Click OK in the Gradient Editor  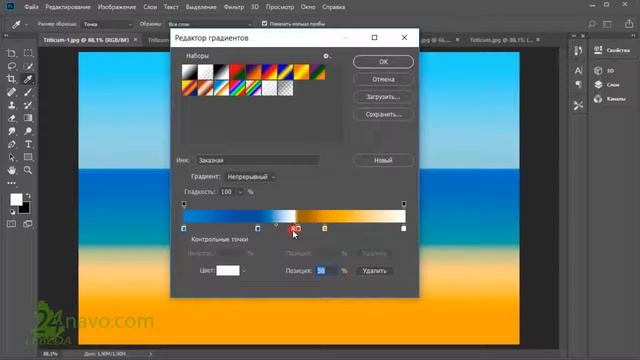click(x=383, y=62)
